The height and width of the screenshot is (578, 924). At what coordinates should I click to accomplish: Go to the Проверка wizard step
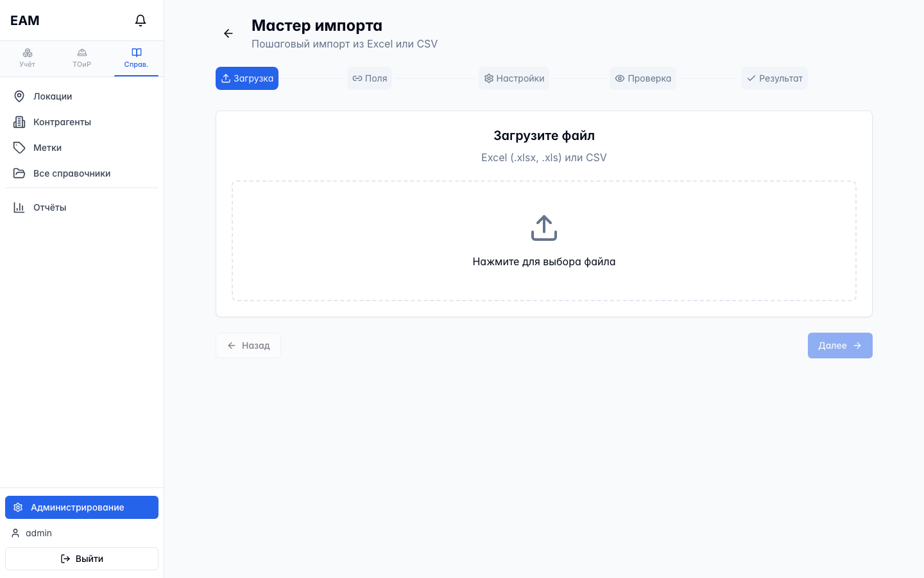[643, 78]
